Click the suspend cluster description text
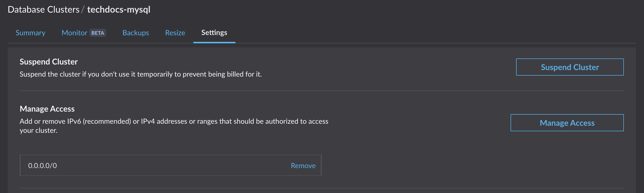 click(140, 74)
